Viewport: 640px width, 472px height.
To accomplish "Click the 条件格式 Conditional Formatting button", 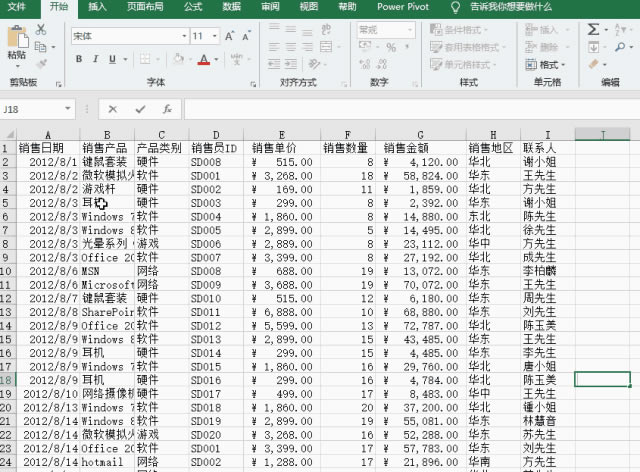I will [x=459, y=30].
